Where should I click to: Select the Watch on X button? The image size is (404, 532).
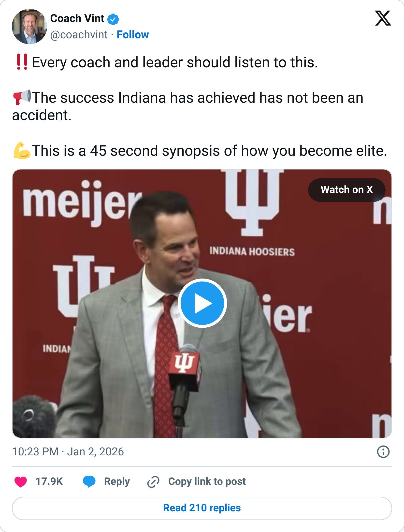(x=347, y=189)
